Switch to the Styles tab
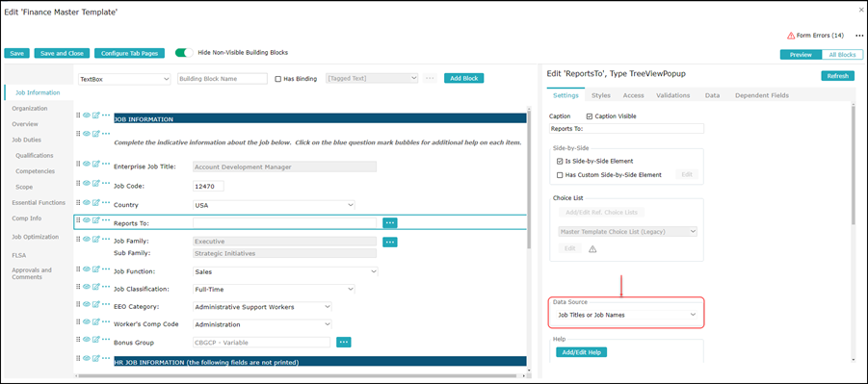The width and height of the screenshot is (868, 384). [600, 95]
